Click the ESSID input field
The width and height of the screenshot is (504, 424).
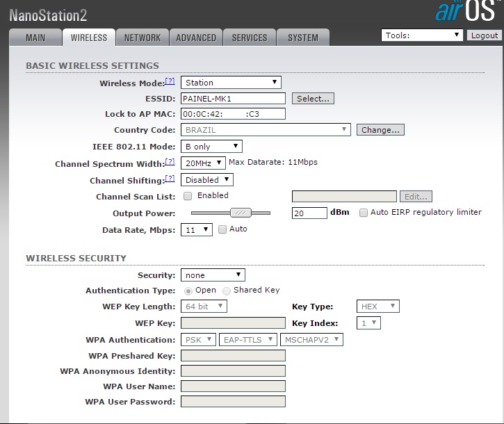(x=233, y=99)
